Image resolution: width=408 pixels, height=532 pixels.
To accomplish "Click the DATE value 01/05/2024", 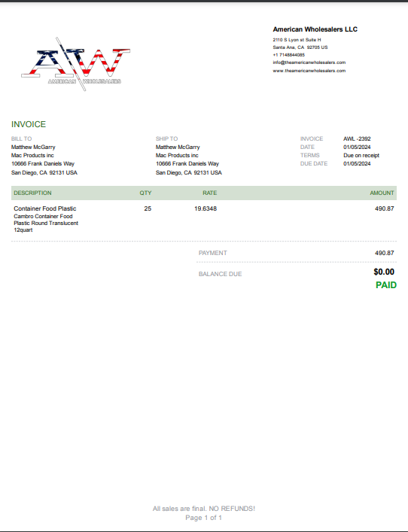I will coord(357,147).
